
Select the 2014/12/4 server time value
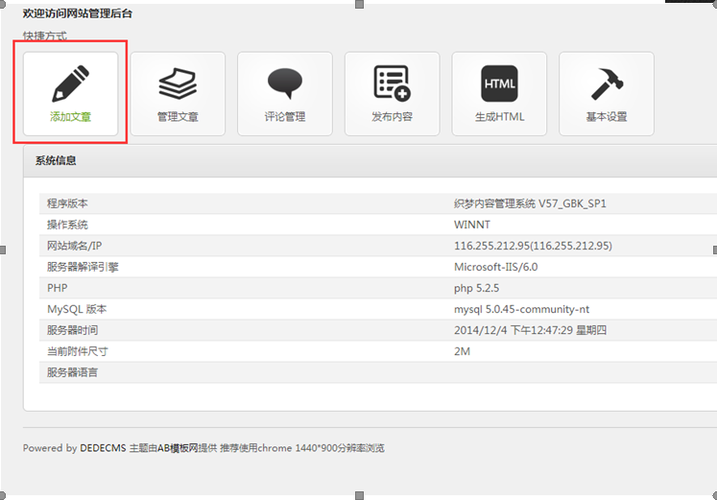pyautogui.click(x=530, y=330)
